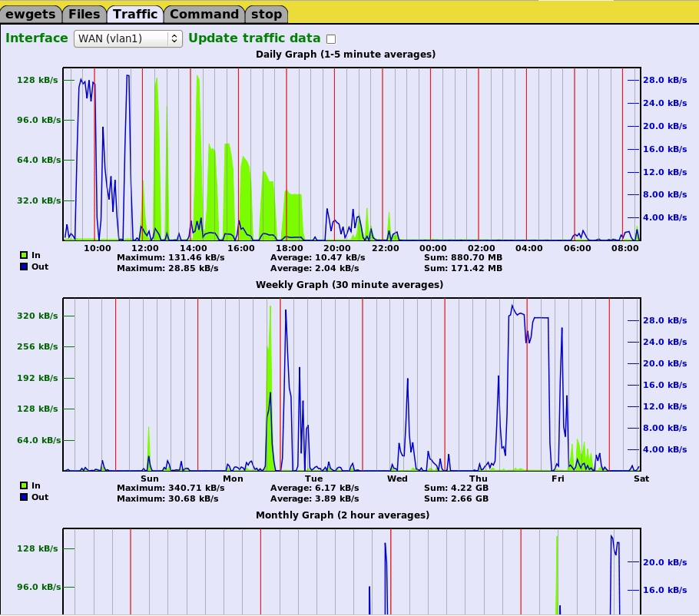699x616 pixels.
Task: Switch to the Files tab
Action: click(x=84, y=14)
